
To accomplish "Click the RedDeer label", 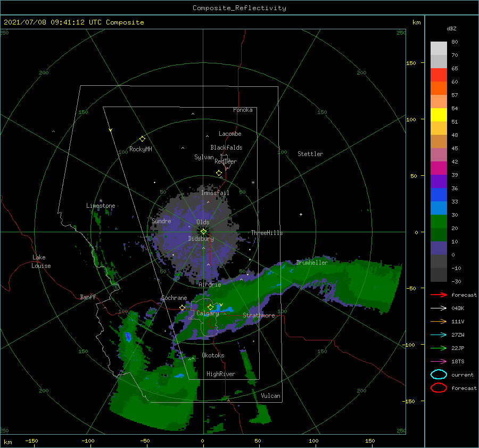I will [226, 161].
